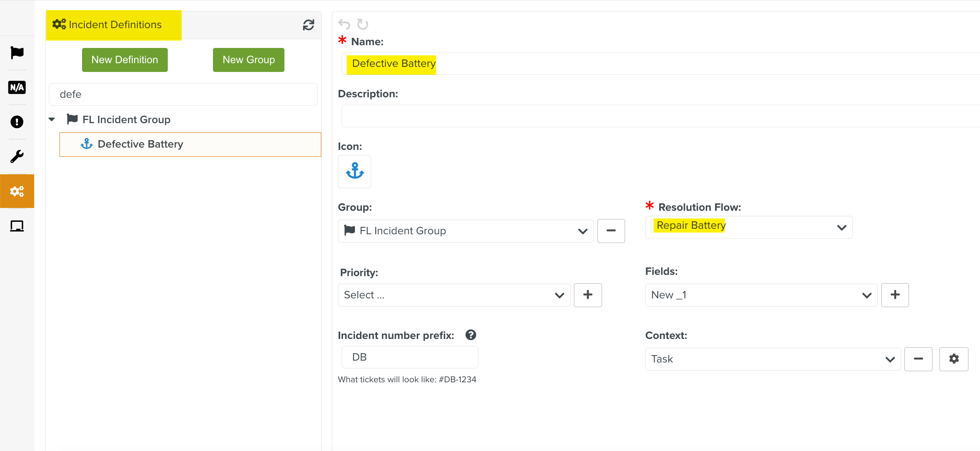Refresh the Incident Definitions list

click(x=308, y=25)
